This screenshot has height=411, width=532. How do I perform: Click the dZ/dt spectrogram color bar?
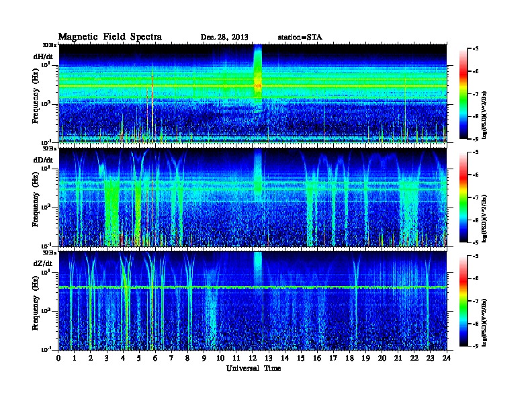tap(463, 301)
